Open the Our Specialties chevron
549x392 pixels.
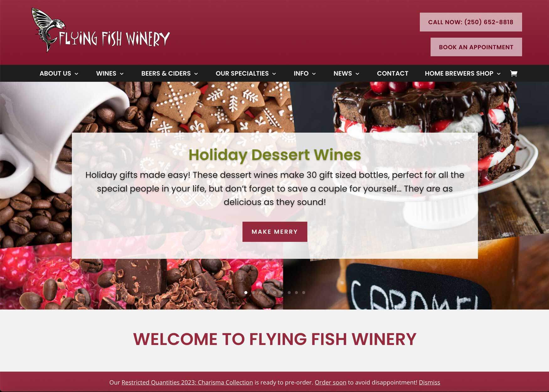(274, 74)
